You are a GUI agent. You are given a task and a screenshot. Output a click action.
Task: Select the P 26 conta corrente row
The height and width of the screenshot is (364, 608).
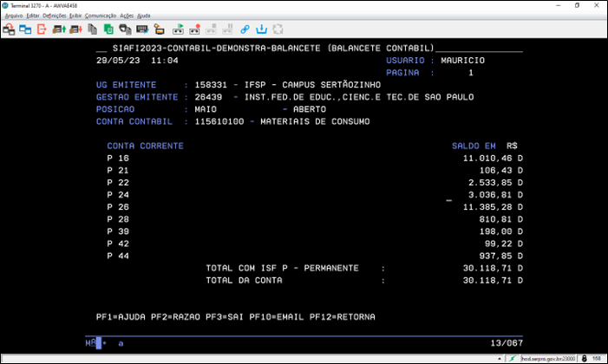[315, 207]
